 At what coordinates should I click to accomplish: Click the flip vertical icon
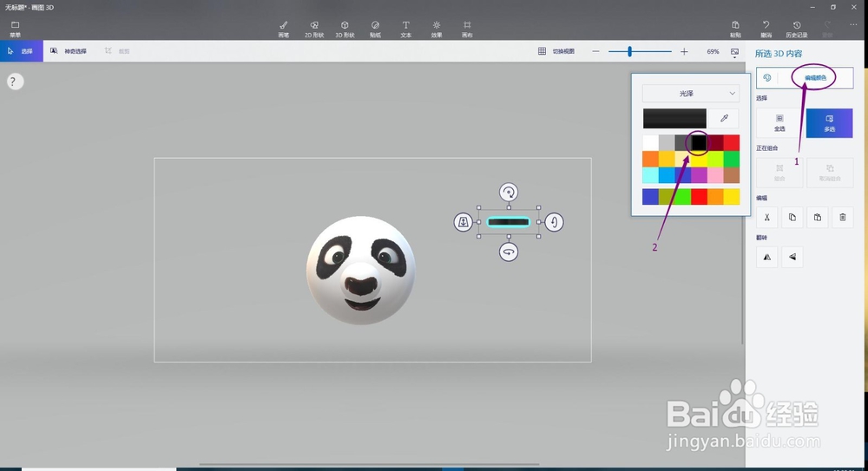[792, 257]
